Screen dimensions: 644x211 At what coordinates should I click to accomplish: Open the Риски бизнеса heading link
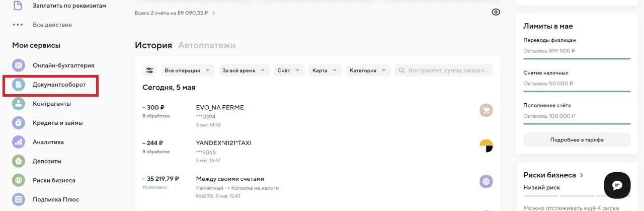[x=553, y=175]
